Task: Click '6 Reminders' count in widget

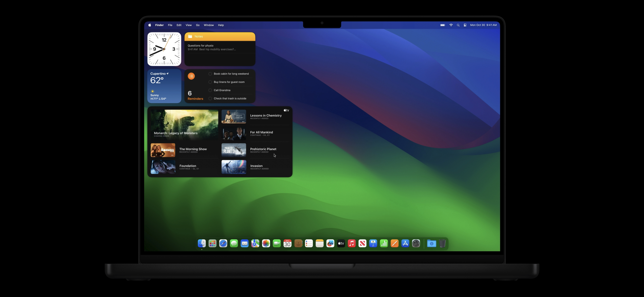Action: point(195,95)
